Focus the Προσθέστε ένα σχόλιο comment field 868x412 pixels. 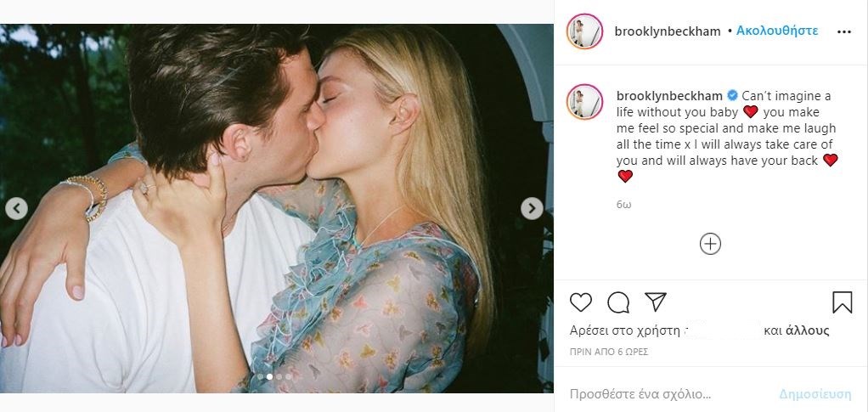point(662,394)
